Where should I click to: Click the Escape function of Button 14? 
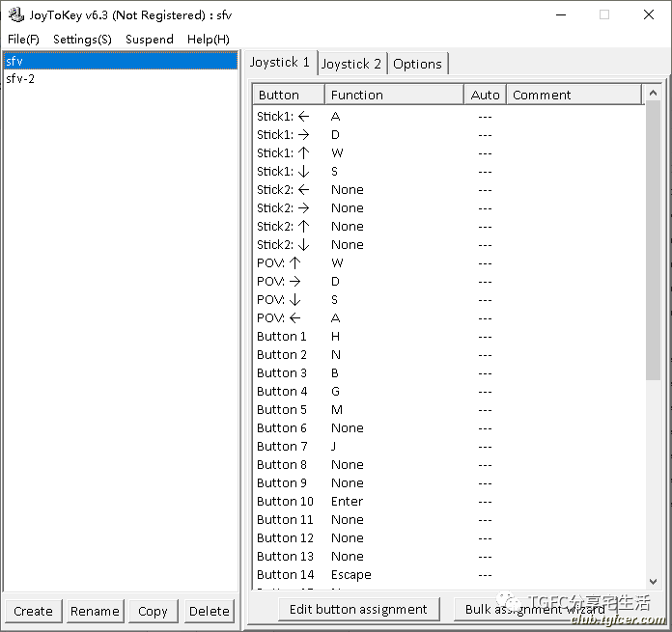(351, 575)
